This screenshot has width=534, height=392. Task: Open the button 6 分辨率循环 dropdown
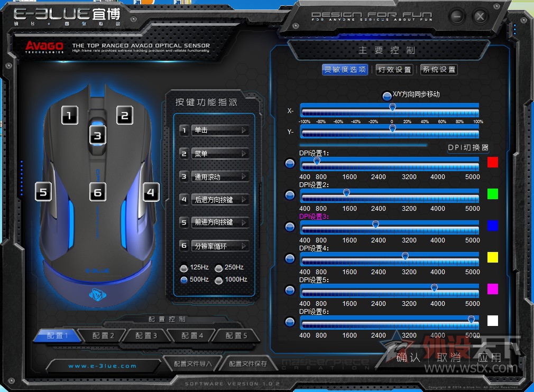tap(220, 246)
